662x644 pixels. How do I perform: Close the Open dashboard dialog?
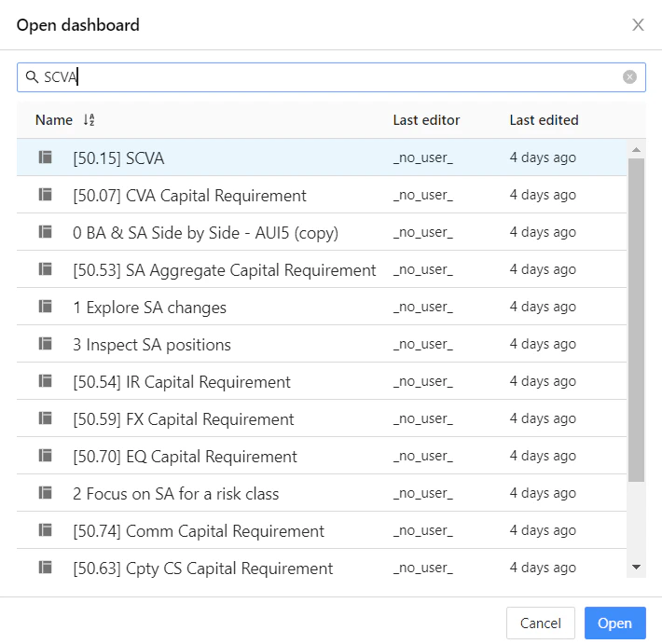click(x=638, y=25)
